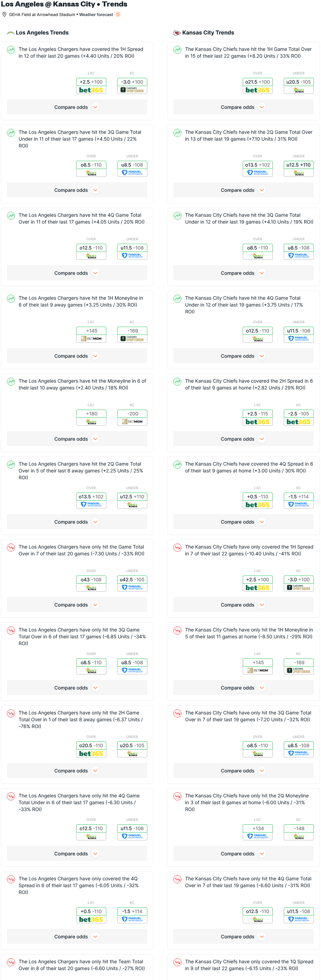Expand Compare odds for Chargers 1H Spread trend
This screenshot has height=980, width=321.
click(77, 107)
